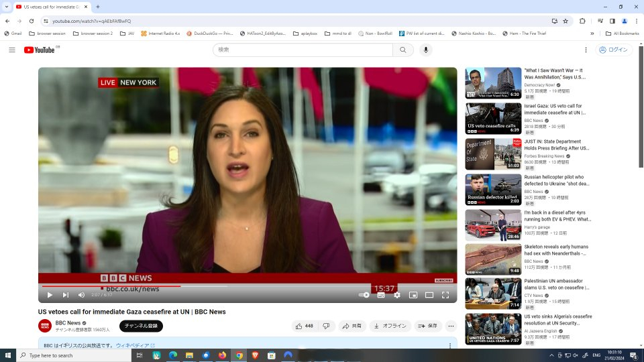Skip to next video in player
Screen dimensions: 644x362
click(66, 295)
